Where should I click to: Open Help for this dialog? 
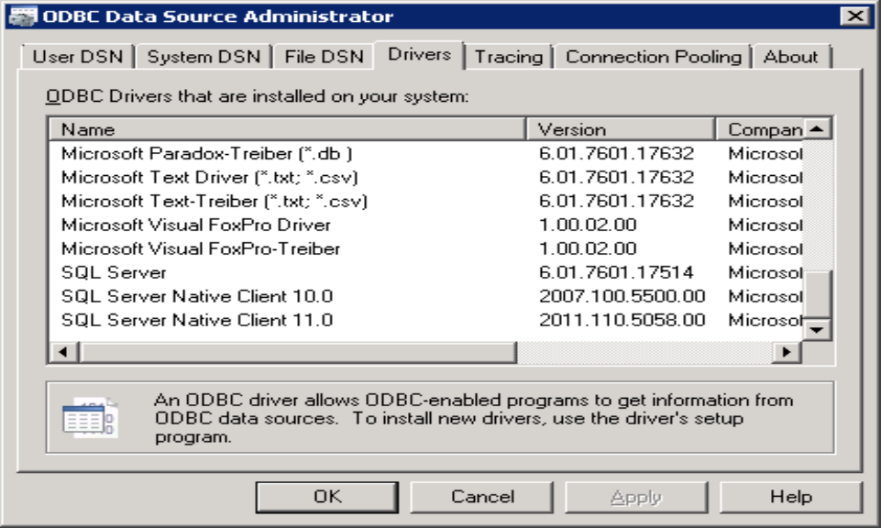tap(791, 497)
